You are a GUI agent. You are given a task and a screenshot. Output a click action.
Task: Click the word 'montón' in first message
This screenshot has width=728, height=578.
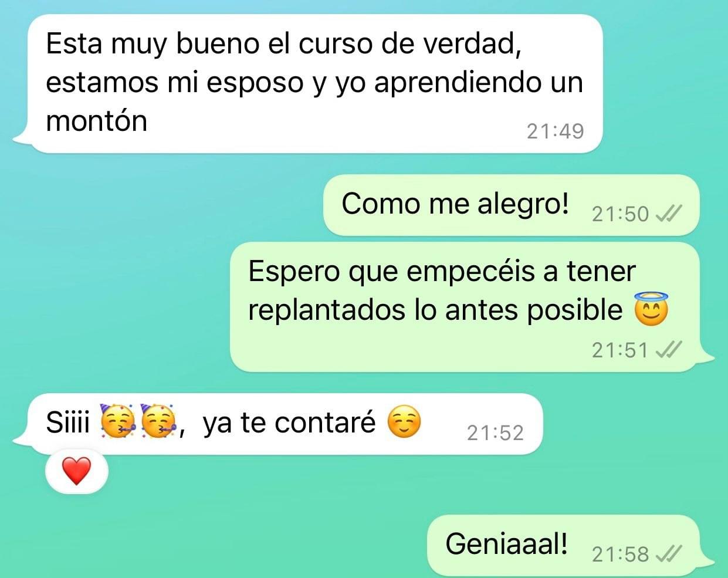tap(96, 121)
